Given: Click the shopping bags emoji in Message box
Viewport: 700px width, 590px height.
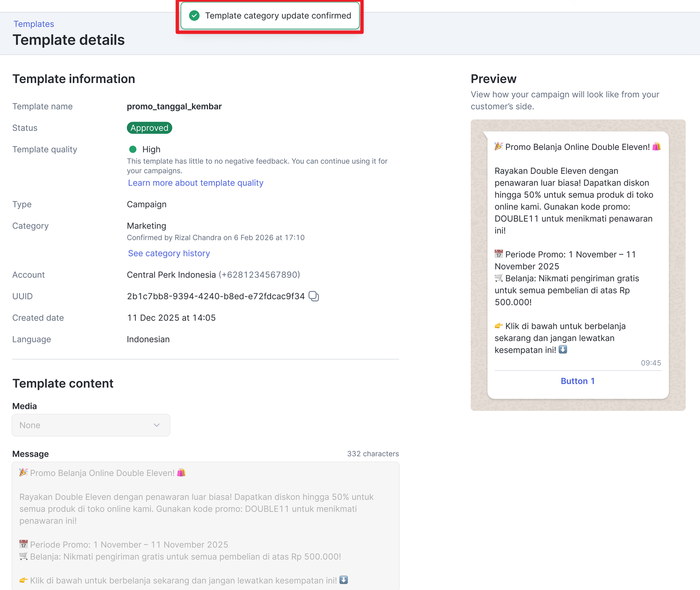Looking at the screenshot, I should pos(181,473).
